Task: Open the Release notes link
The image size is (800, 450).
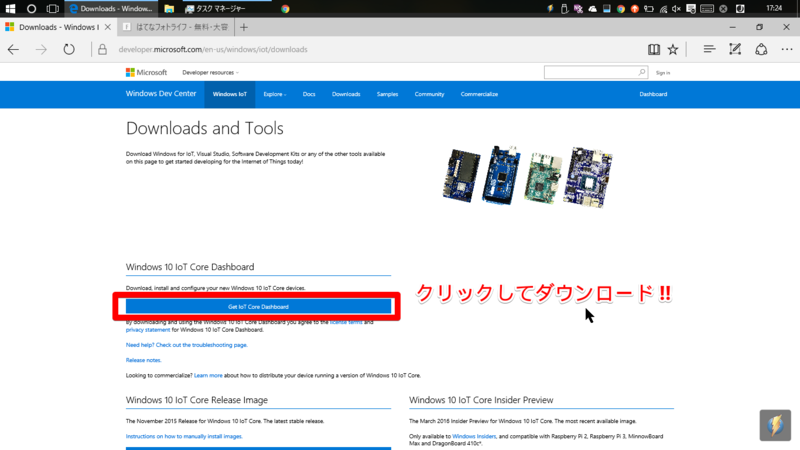Action: [143, 360]
